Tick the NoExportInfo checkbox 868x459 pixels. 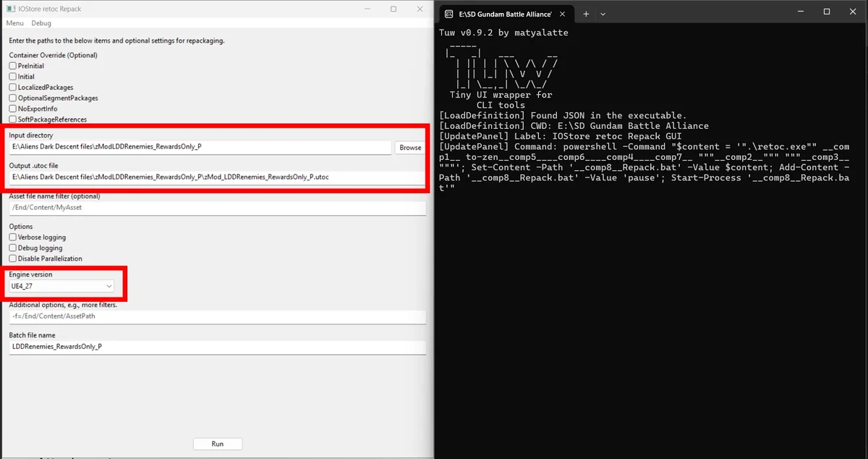coord(13,109)
